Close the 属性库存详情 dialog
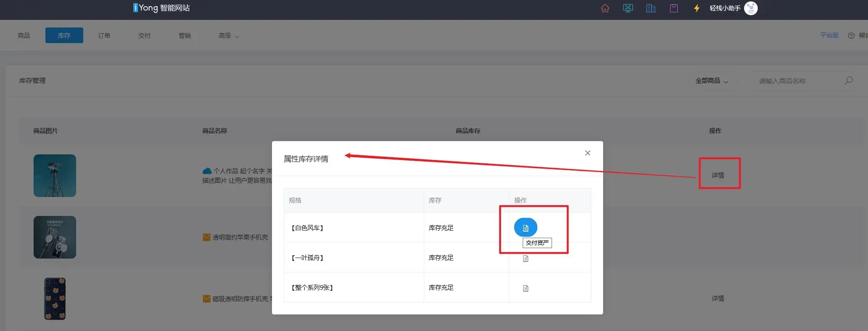The width and height of the screenshot is (868, 331). pyautogui.click(x=587, y=153)
